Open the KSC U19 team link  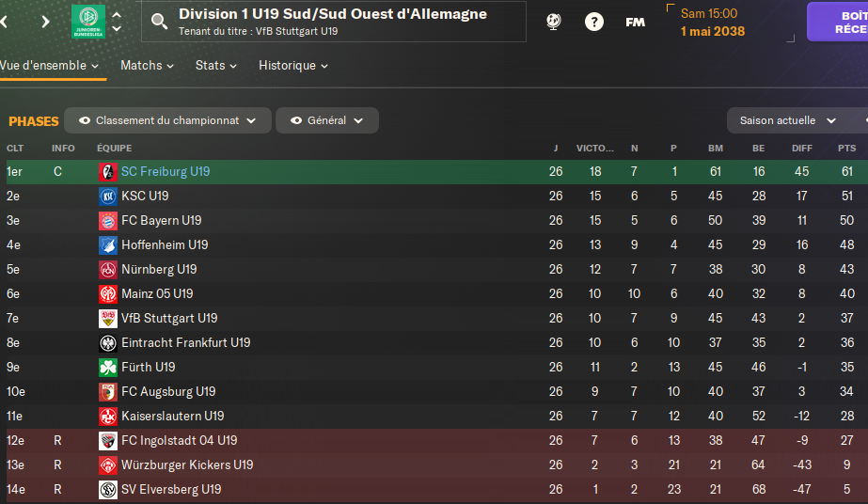[145, 197]
